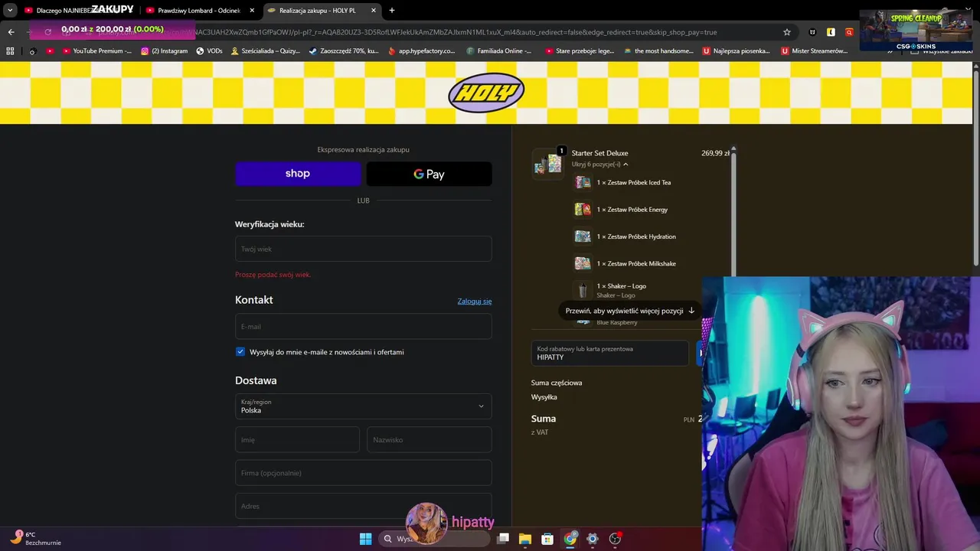Image resolution: width=980 pixels, height=551 pixels.
Task: Click the scroll-to-see-more-items prompt
Action: (629, 311)
